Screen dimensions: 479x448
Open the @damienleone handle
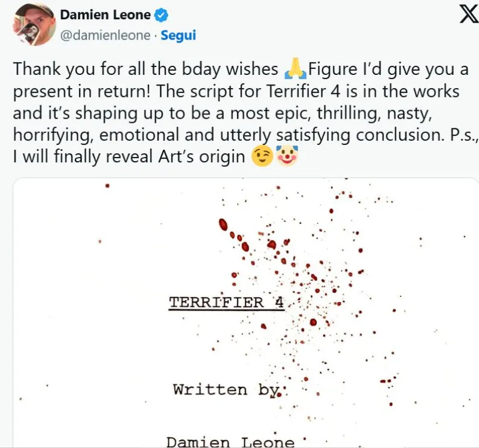105,35
